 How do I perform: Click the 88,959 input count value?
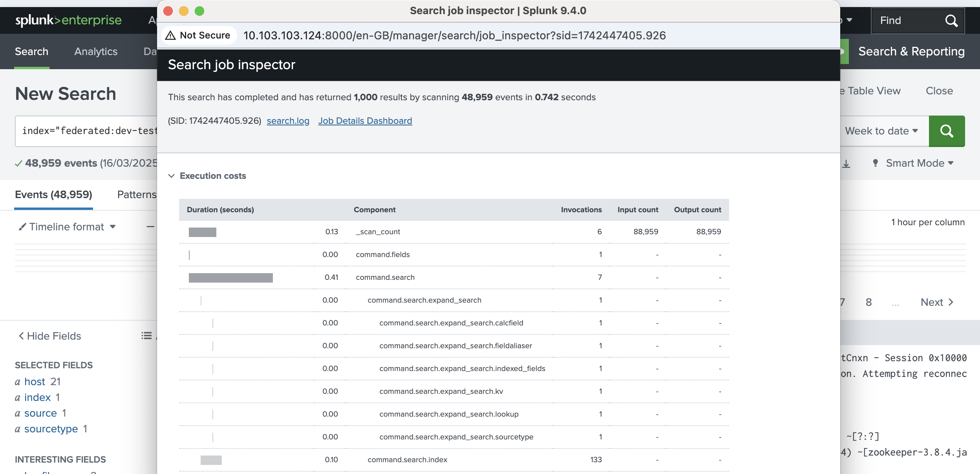pos(646,231)
